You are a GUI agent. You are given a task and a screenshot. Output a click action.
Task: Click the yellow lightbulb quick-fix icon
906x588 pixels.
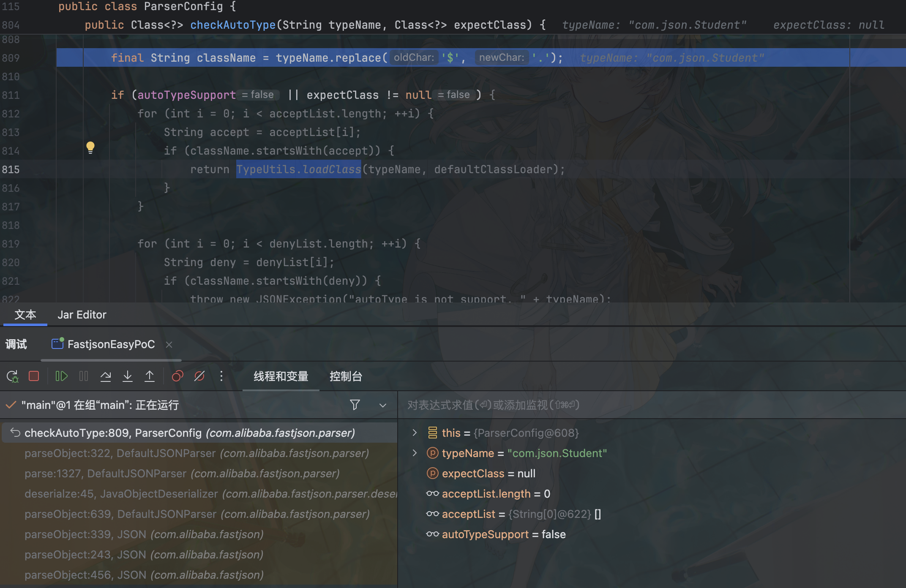(90, 147)
